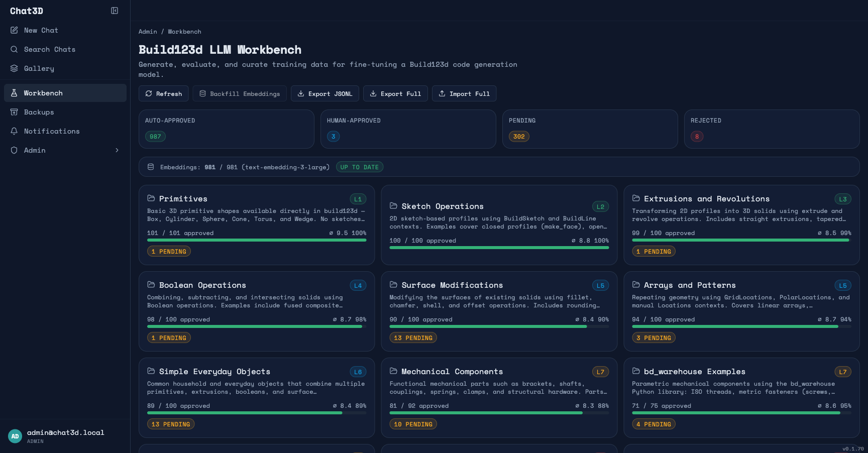868x453 pixels.
Task: Refresh the workbench data
Action: click(163, 93)
